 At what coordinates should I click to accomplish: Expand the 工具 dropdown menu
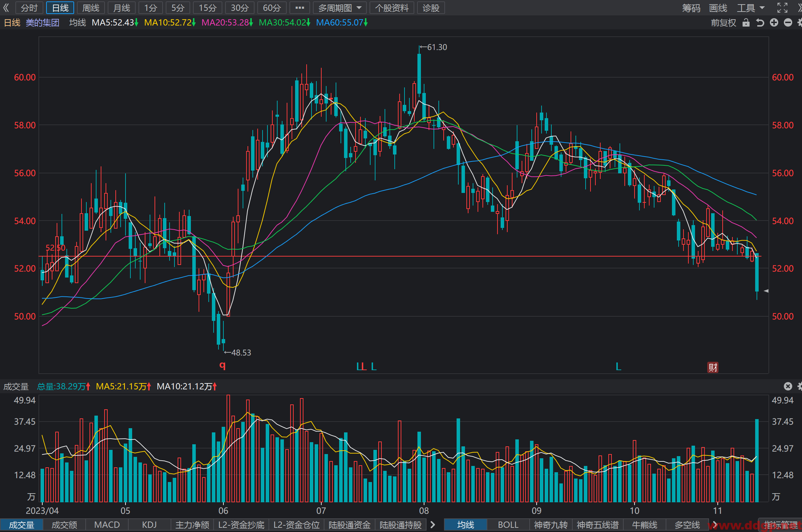pos(751,8)
